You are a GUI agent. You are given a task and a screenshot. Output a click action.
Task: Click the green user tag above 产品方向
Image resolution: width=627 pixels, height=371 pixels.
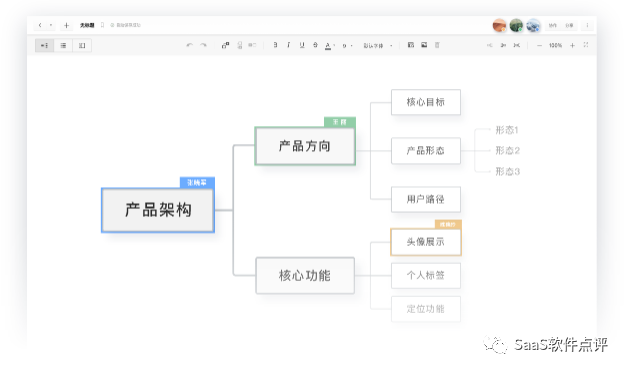click(340, 122)
